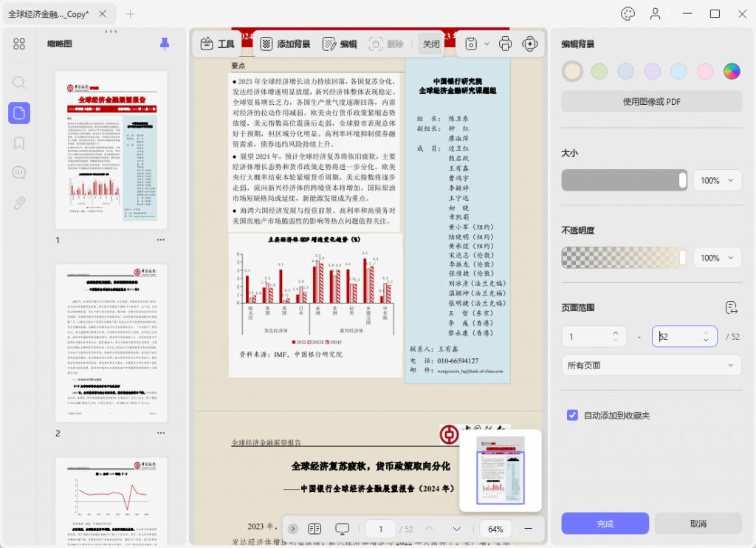
Task: Open the opacity 100% dropdown
Action: (x=717, y=258)
